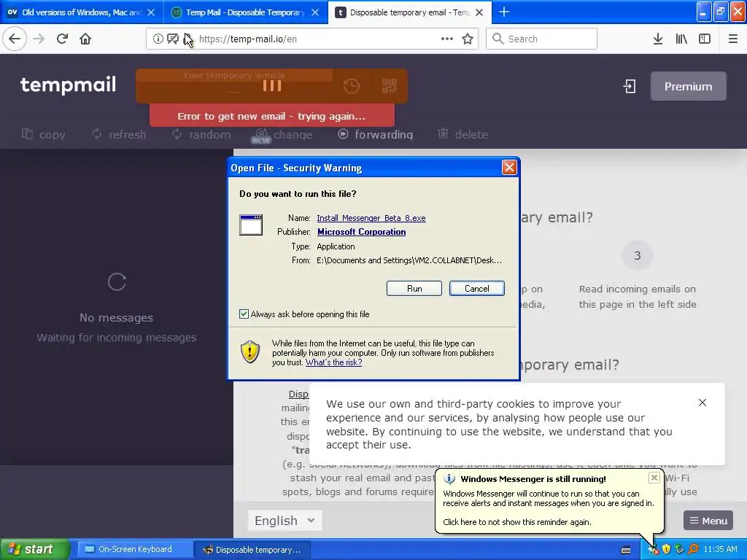Expand the English language dropdown
The height and width of the screenshot is (560, 747).
(x=285, y=521)
